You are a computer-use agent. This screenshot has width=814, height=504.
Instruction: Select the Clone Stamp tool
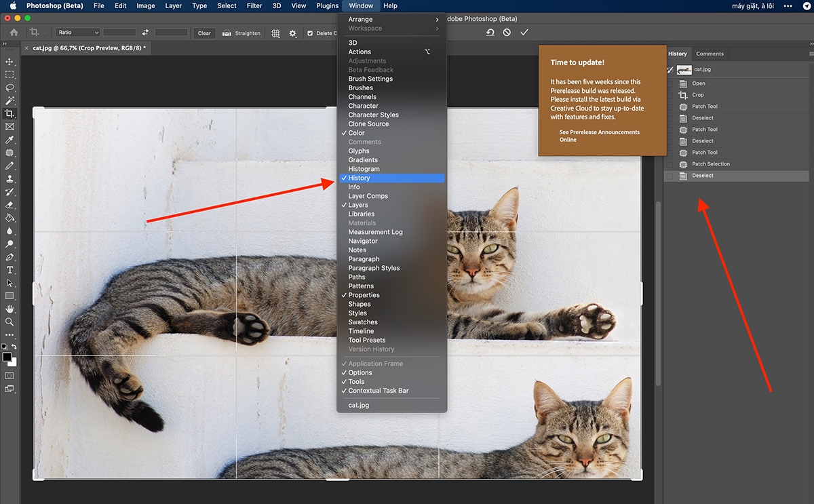point(9,179)
